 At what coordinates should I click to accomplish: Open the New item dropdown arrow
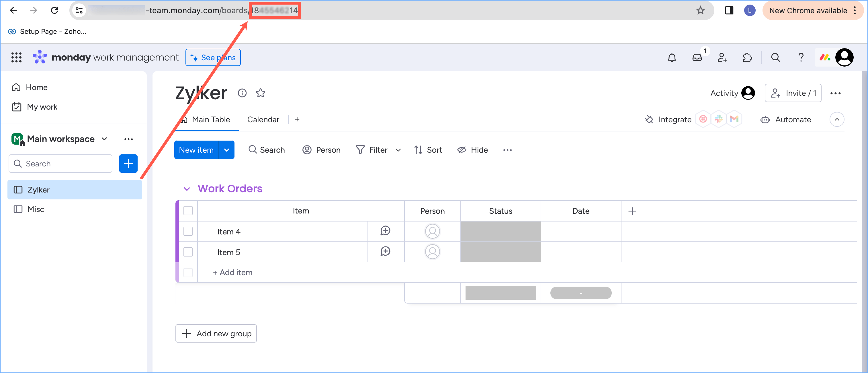pos(227,150)
